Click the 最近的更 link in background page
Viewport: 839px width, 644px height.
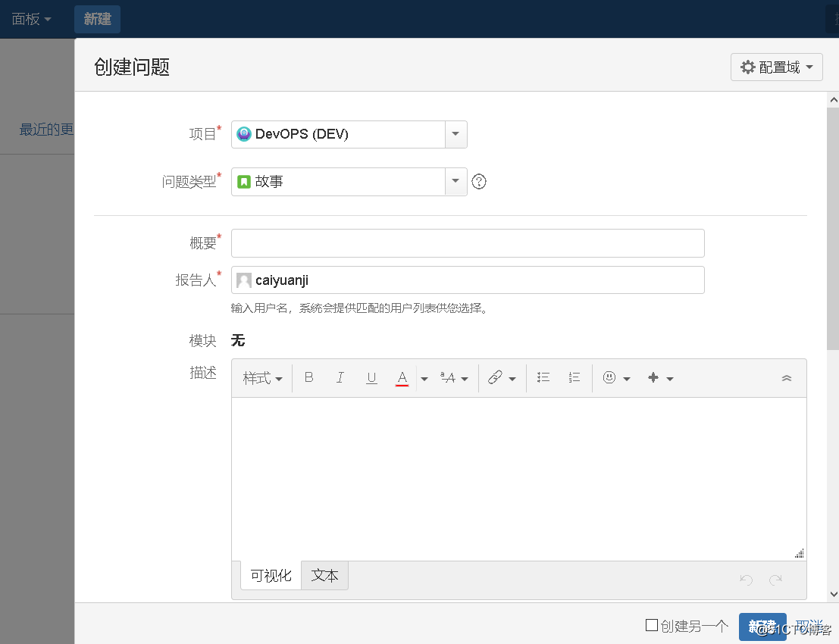[x=46, y=130]
